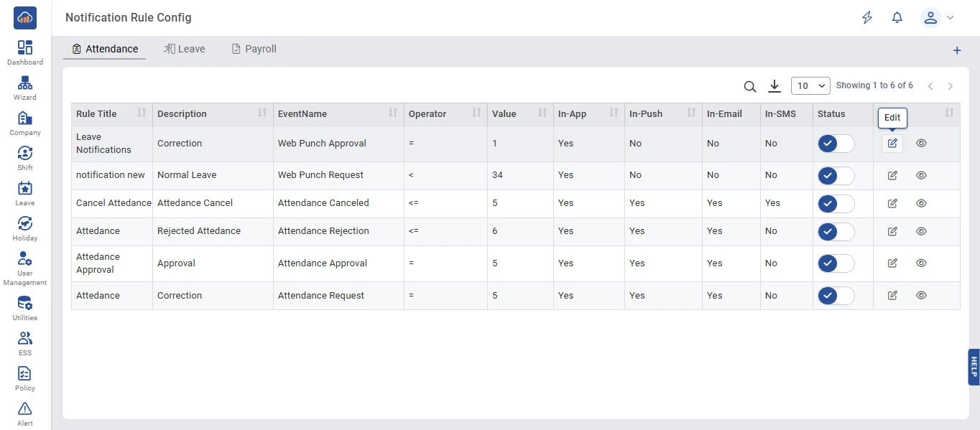This screenshot has height=430, width=980.
Task: Download the notification rules list
Action: pyautogui.click(x=775, y=86)
